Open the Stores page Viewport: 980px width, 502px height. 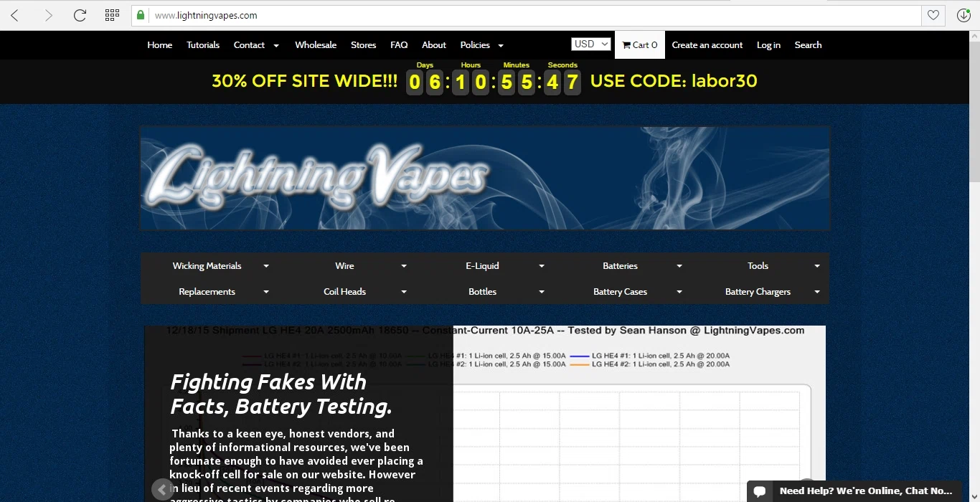point(363,44)
